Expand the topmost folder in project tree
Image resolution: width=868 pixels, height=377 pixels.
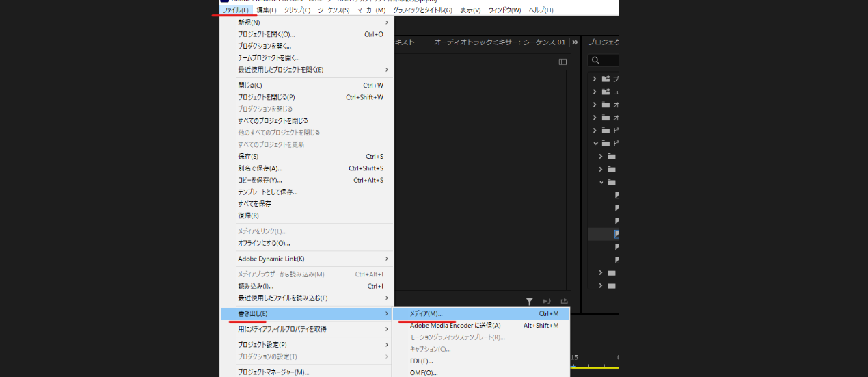(x=595, y=79)
